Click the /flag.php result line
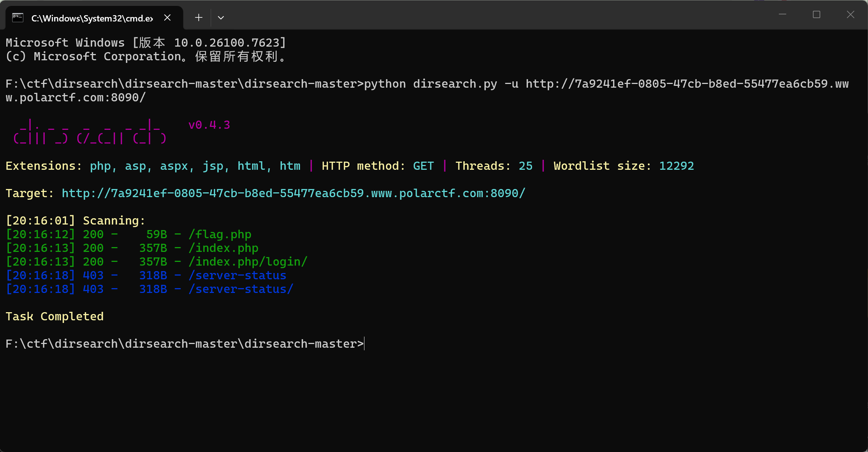The height and width of the screenshot is (452, 868). pyautogui.click(x=220, y=235)
